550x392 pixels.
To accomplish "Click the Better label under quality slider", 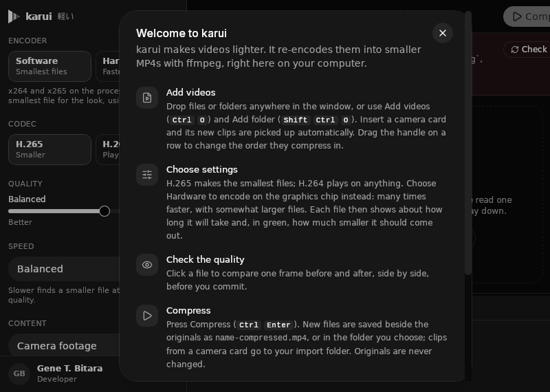I will click(x=20, y=223).
